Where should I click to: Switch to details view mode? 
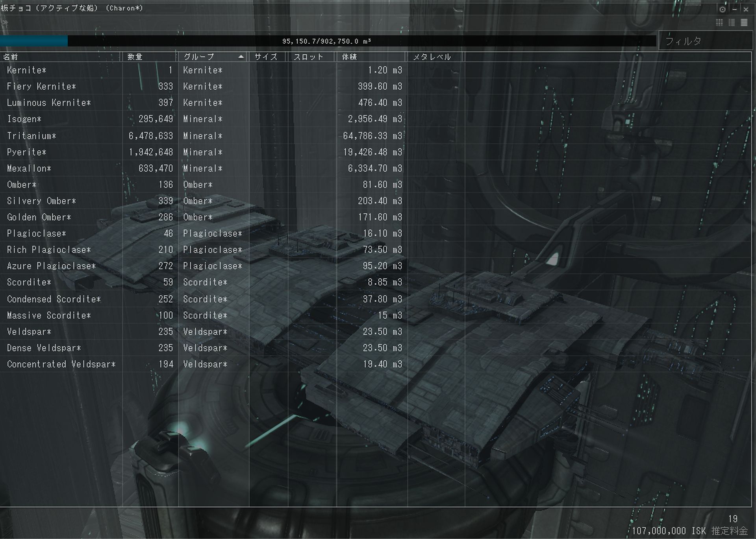coord(732,22)
